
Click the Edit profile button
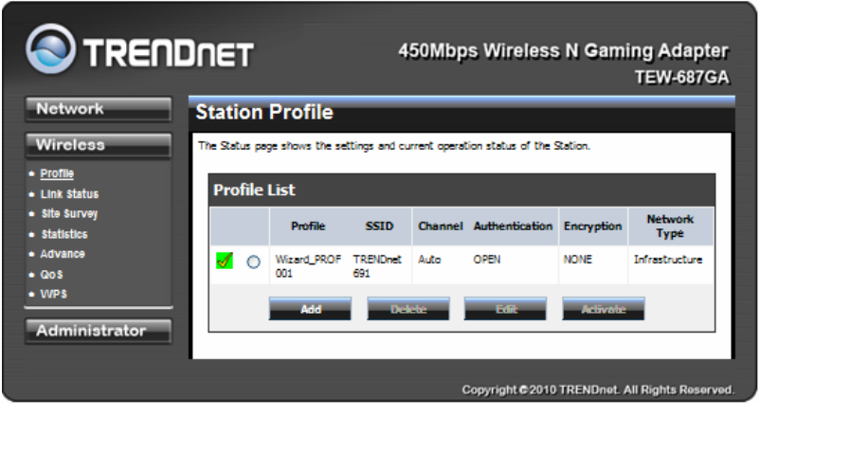(505, 309)
